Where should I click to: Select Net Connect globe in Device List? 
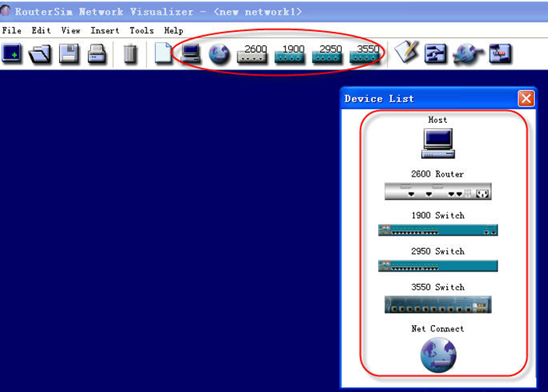438,355
